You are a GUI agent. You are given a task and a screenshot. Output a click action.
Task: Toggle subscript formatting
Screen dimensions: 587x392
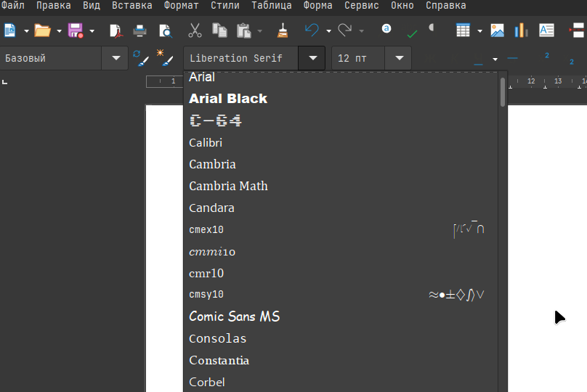click(x=571, y=61)
